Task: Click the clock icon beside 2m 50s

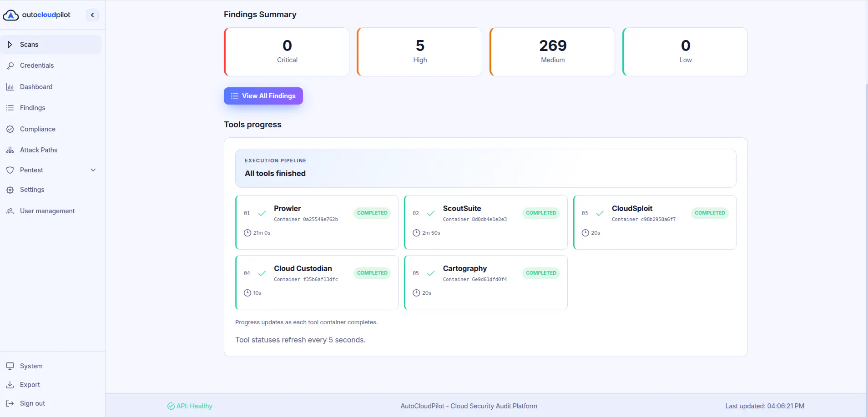Action: 416,233
